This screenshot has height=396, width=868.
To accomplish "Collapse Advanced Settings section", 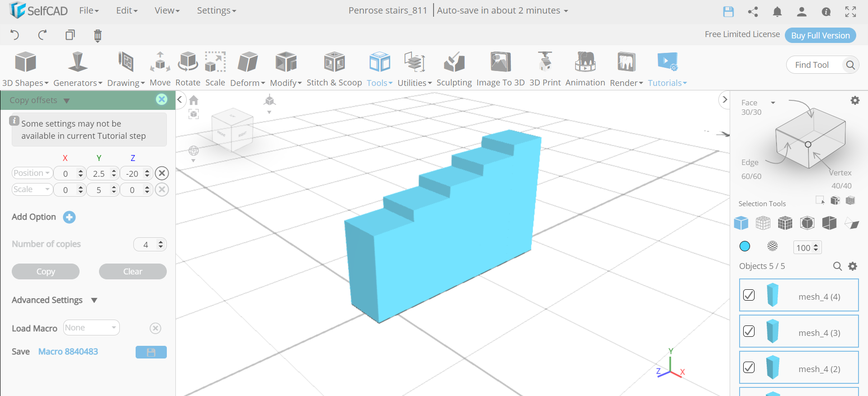I will click(x=94, y=300).
